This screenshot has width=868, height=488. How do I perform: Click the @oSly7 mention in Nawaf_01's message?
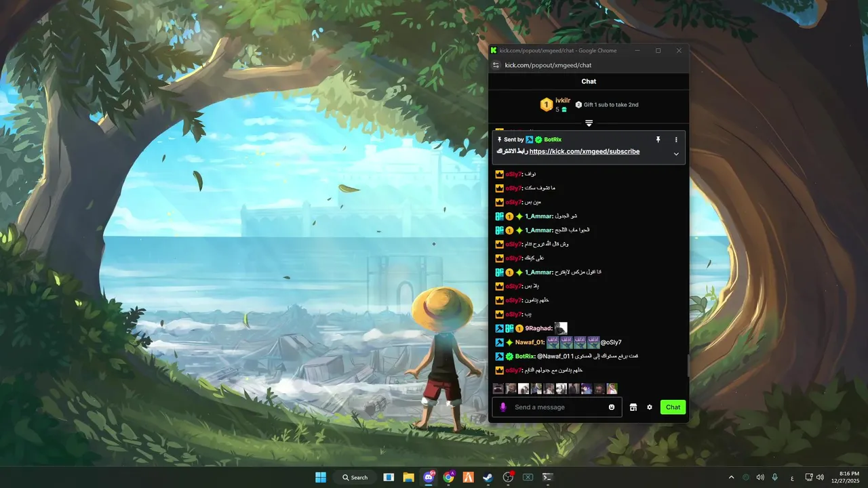click(x=611, y=342)
